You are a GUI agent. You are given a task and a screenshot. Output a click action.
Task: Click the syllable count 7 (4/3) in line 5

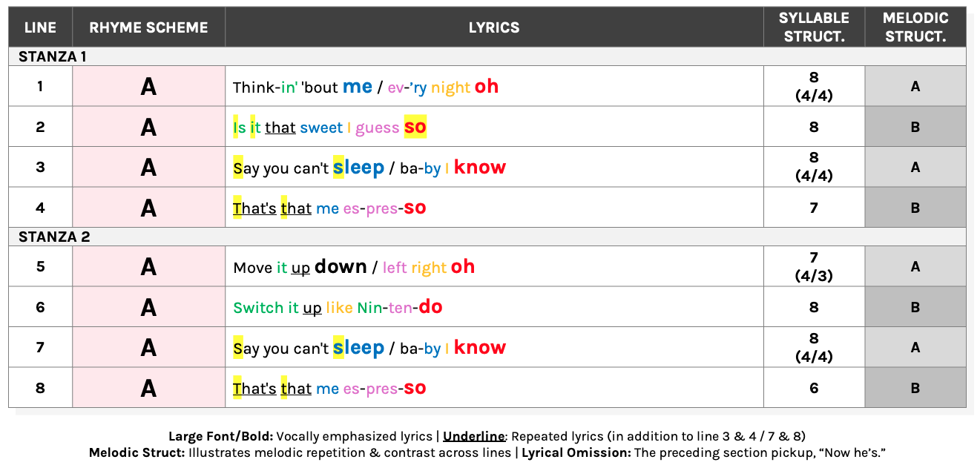(x=814, y=266)
